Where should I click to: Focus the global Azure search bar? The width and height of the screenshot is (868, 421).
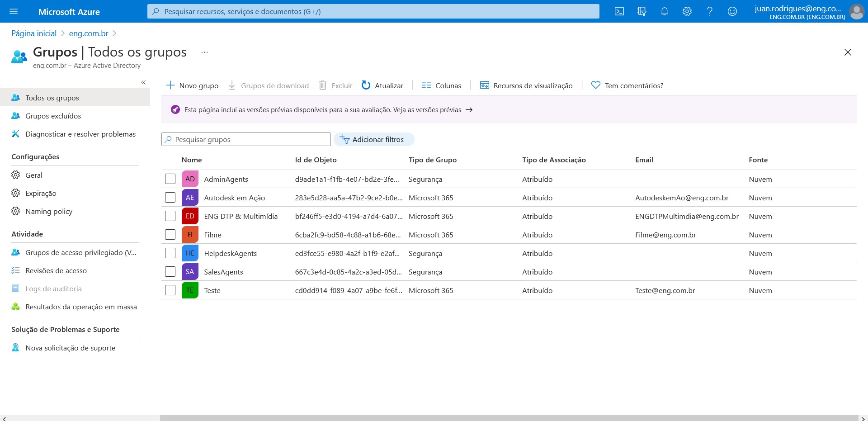point(373,11)
